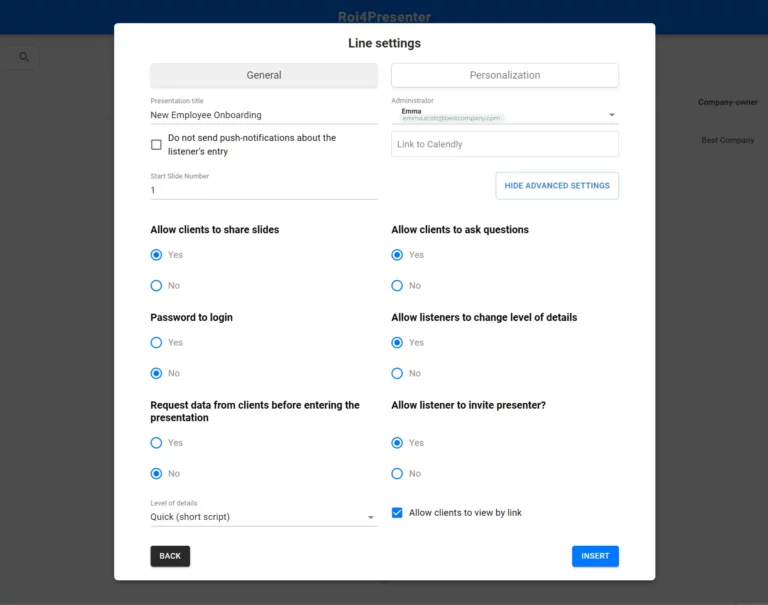Select Yes for Allow clients to ask questions
768x605 pixels.
397,255
